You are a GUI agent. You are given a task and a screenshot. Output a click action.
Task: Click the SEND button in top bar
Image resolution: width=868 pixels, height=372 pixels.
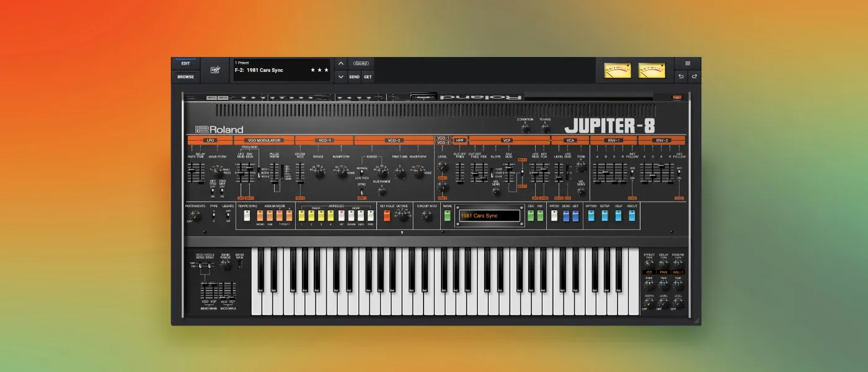coord(354,77)
